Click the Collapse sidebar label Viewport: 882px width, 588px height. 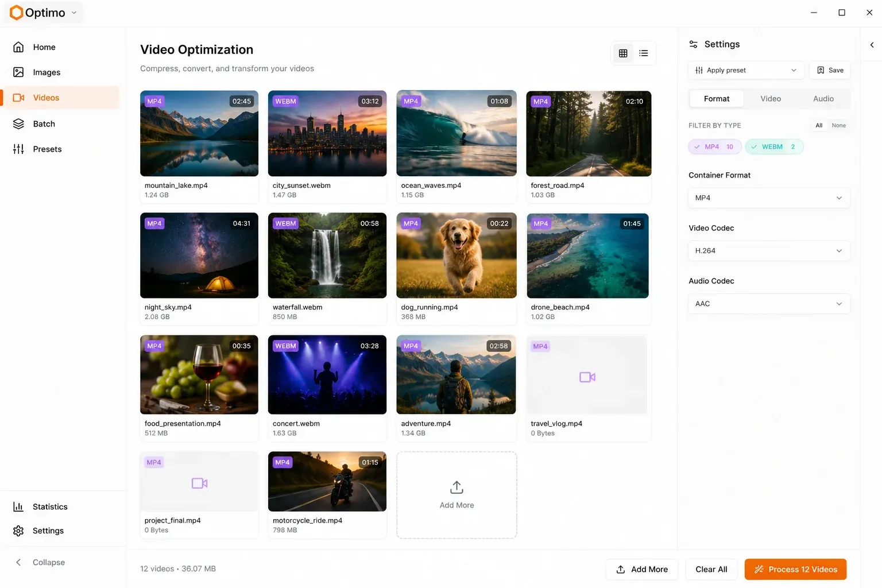click(49, 562)
